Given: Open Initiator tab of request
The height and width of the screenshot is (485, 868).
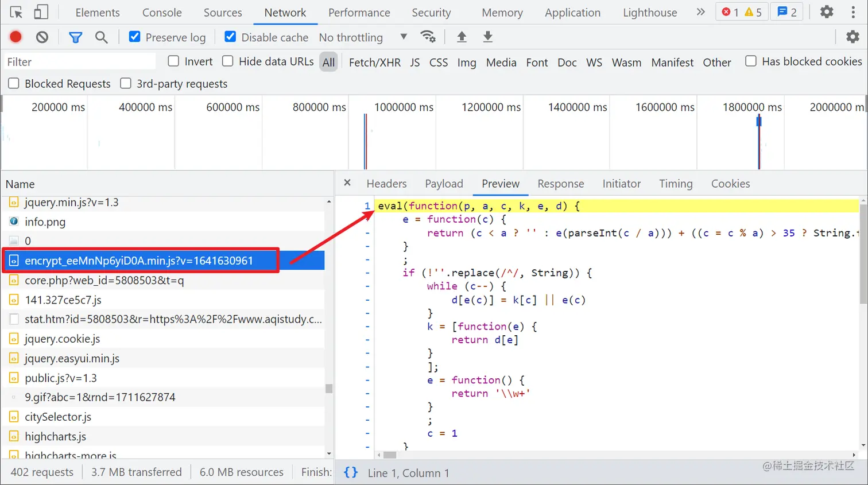Looking at the screenshot, I should [622, 184].
